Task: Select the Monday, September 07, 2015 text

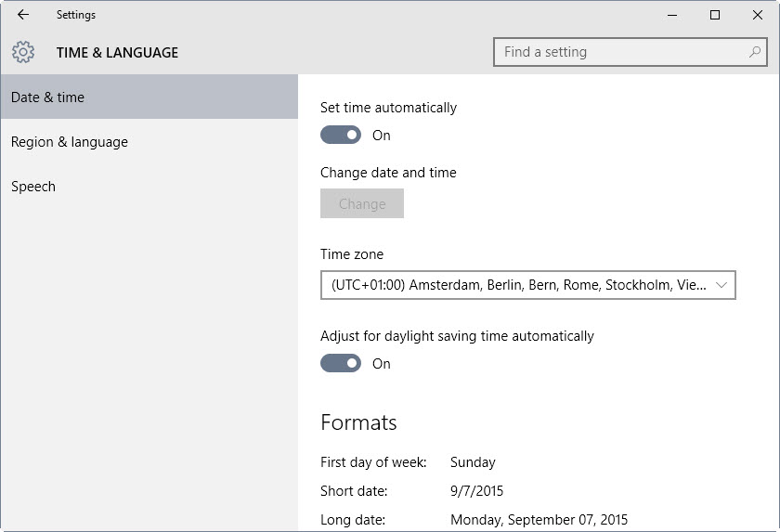Action: click(539, 520)
